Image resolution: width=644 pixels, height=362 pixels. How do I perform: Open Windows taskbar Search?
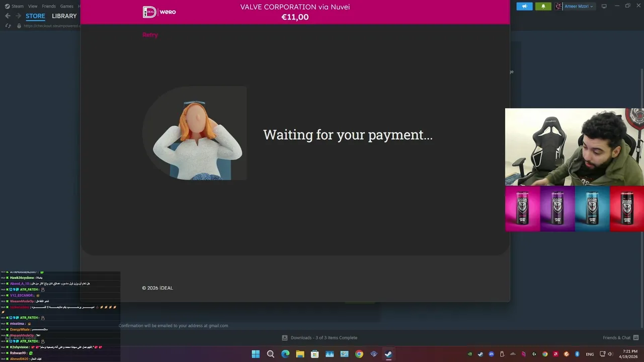click(271, 354)
